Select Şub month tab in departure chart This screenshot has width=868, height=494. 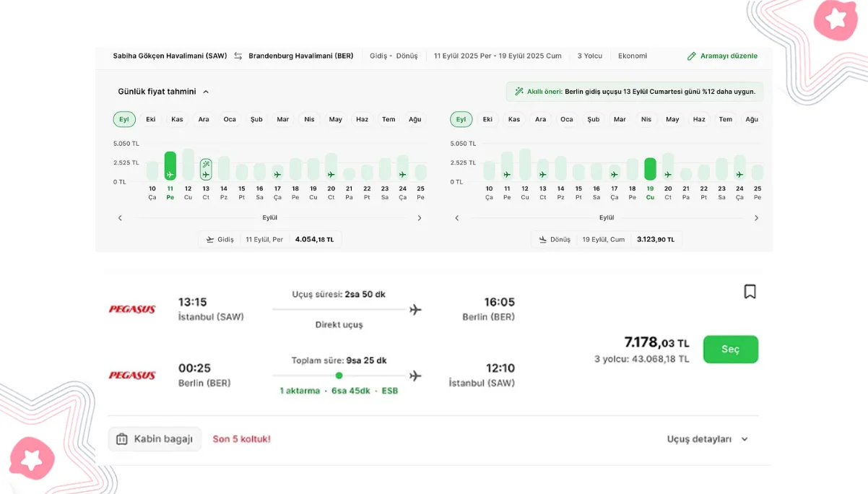(x=256, y=119)
